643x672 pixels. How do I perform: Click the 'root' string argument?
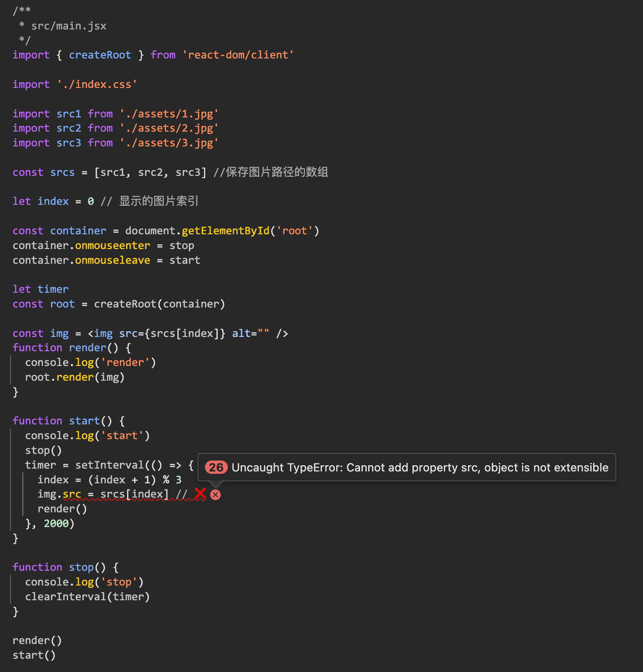294,231
